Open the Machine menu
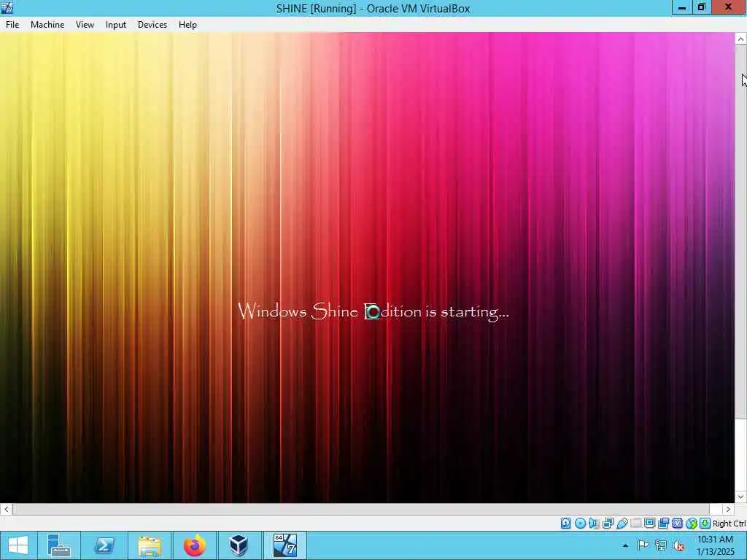 point(47,25)
